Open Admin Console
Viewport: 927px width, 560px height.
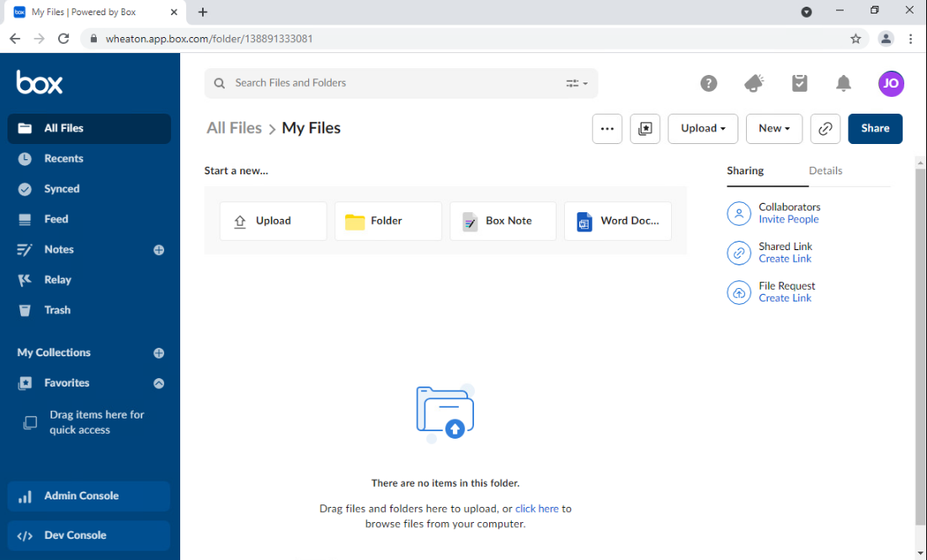89,496
